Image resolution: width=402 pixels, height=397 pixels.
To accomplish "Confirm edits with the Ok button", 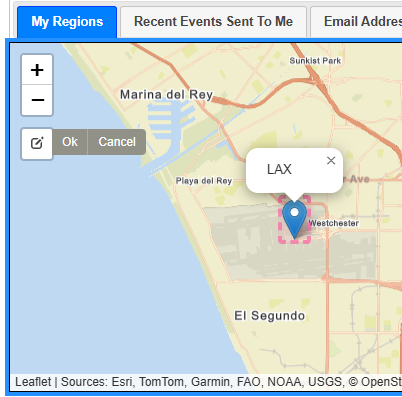I will coord(70,142).
